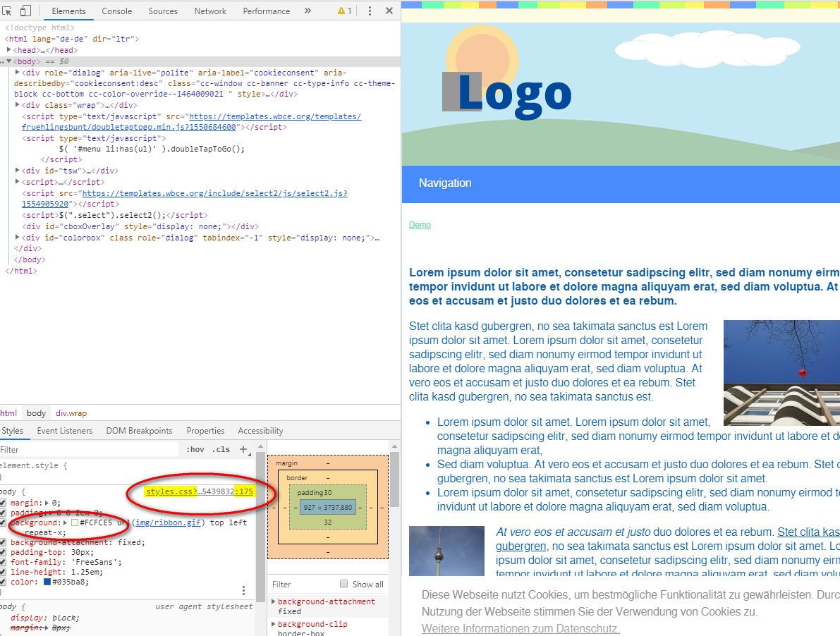Image resolution: width=840 pixels, height=636 pixels.
Task: Disable the margin property checkbox
Action: [3, 503]
